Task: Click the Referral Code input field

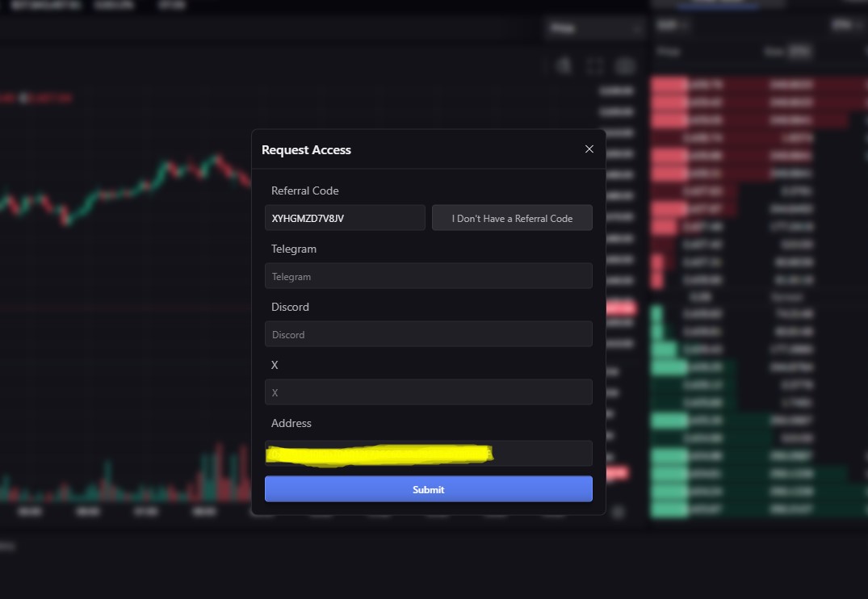Action: (x=345, y=218)
